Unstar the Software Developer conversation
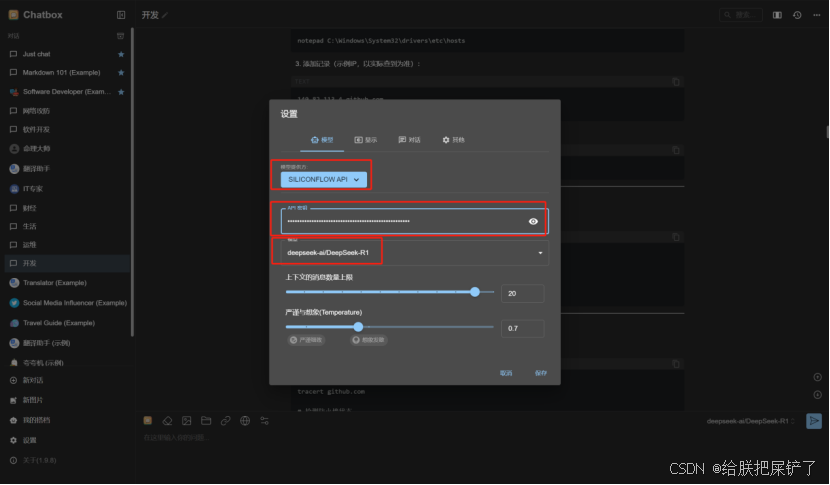 (121, 92)
